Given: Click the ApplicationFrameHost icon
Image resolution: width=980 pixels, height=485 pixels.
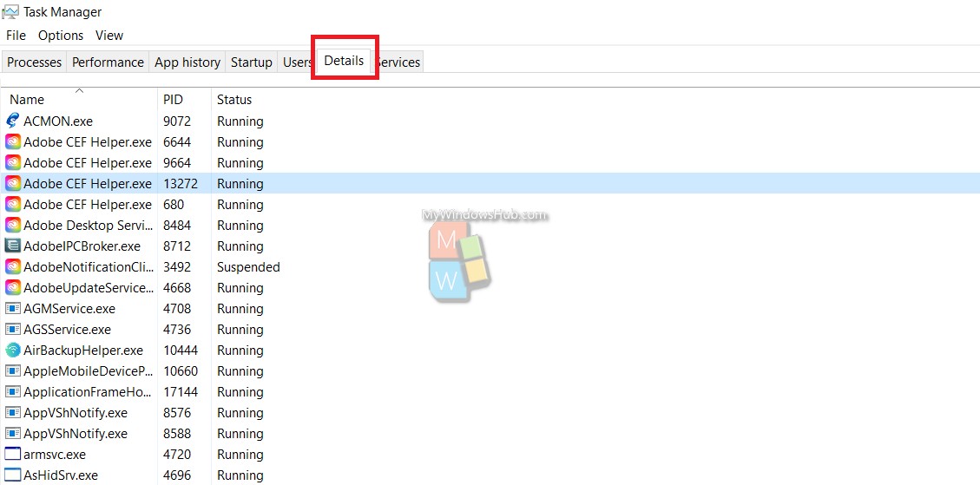Looking at the screenshot, I should pyautogui.click(x=12, y=392).
